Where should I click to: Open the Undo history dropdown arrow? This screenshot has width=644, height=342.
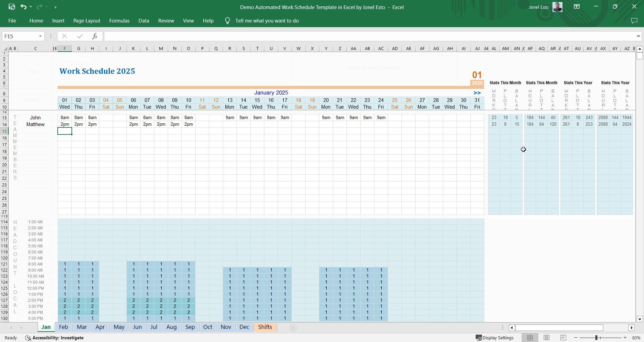tap(31, 7)
